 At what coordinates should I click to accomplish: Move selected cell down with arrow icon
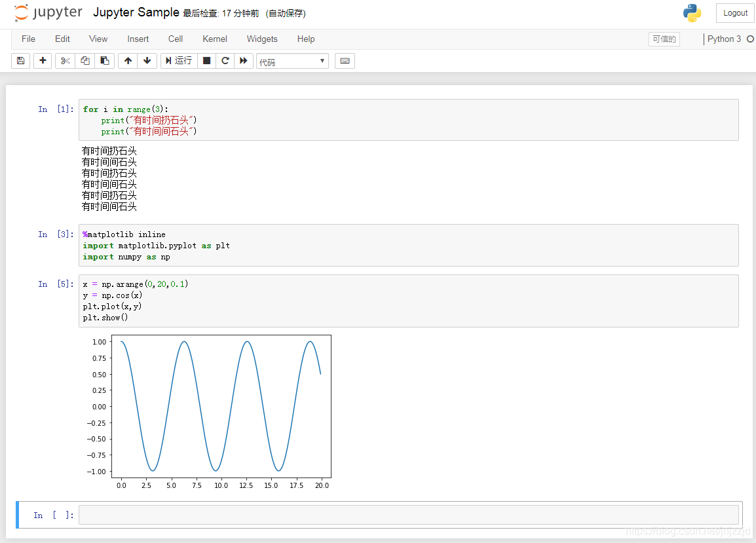click(x=147, y=60)
